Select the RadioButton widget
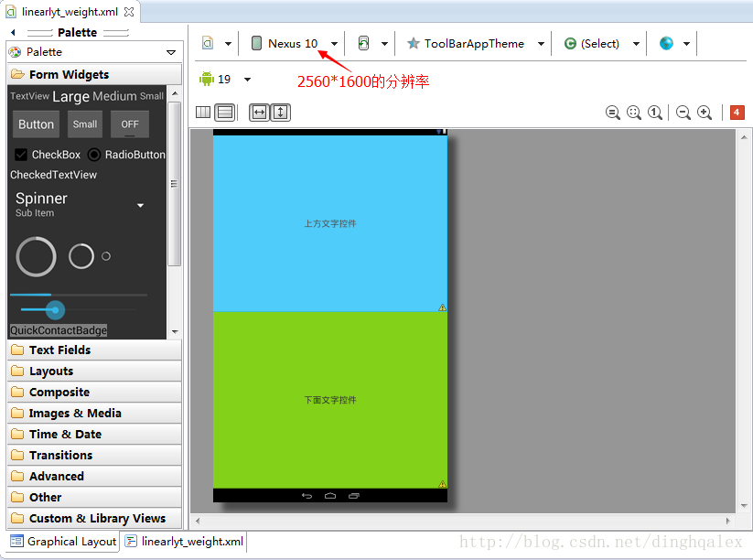 click(x=126, y=155)
